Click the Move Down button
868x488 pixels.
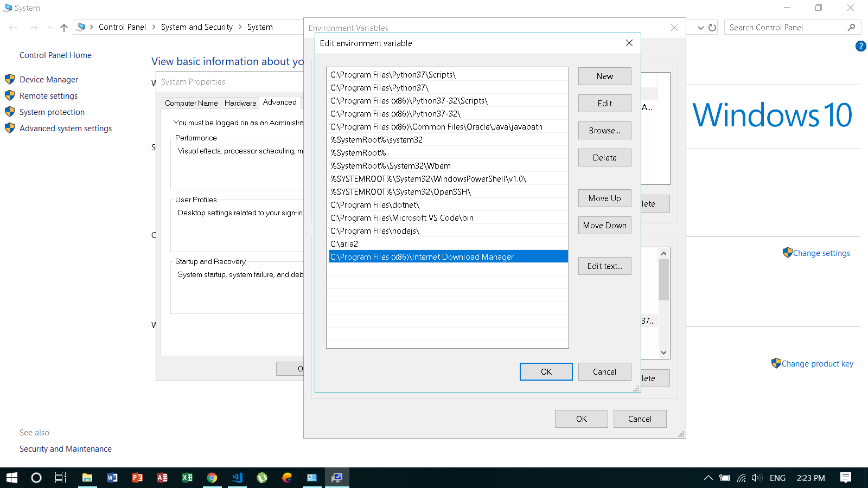click(x=604, y=225)
